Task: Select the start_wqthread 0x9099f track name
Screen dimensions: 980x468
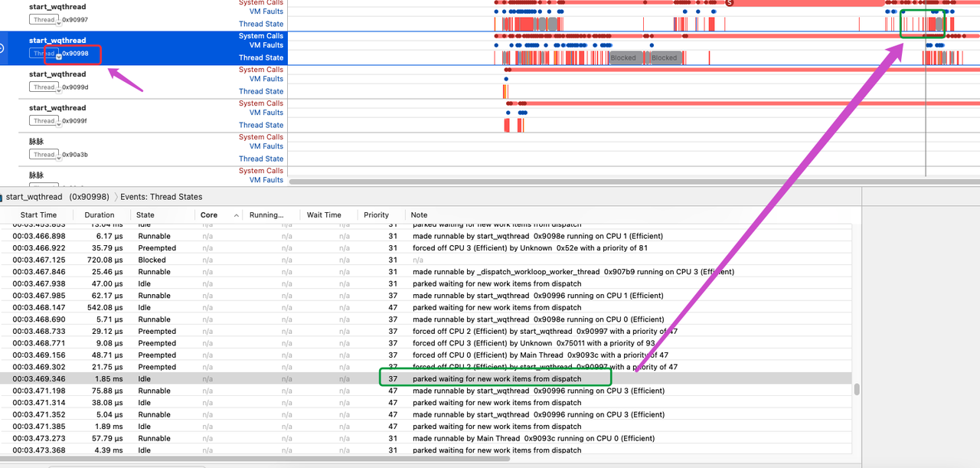Action: coord(57,108)
